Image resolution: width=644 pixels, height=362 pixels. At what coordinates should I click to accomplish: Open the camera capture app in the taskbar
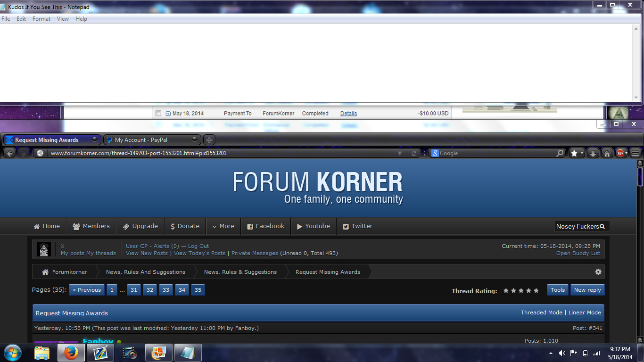pyautogui.click(x=130, y=353)
